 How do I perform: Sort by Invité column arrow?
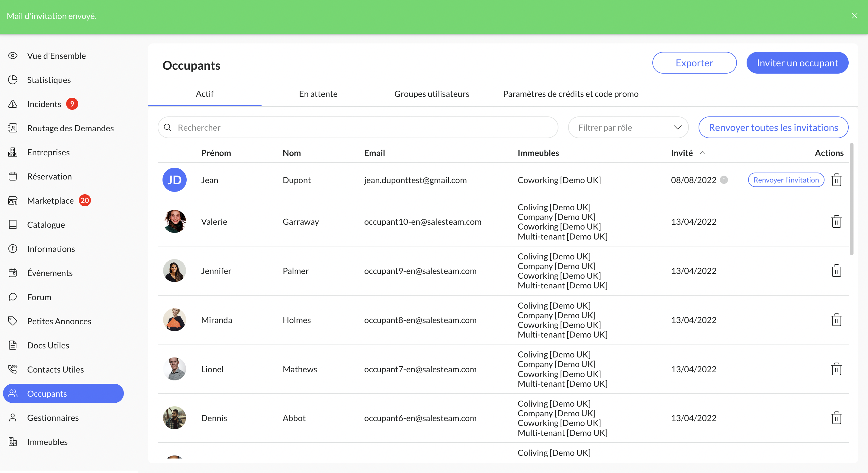click(x=703, y=153)
